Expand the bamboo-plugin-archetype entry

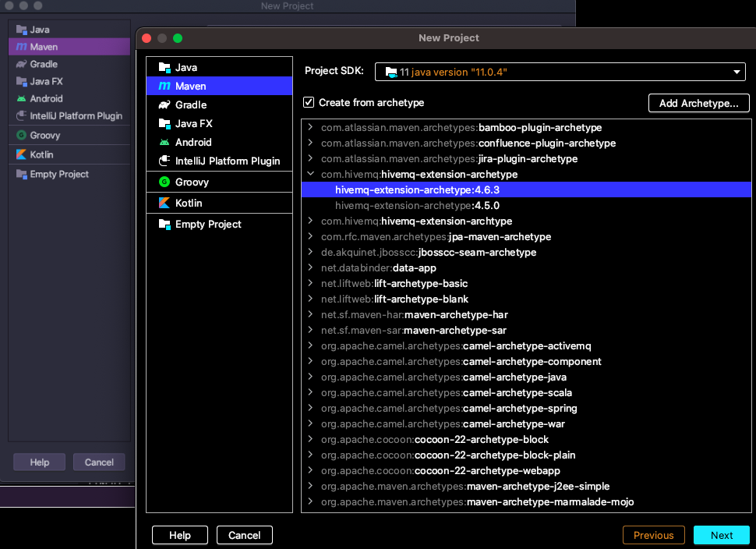click(311, 128)
